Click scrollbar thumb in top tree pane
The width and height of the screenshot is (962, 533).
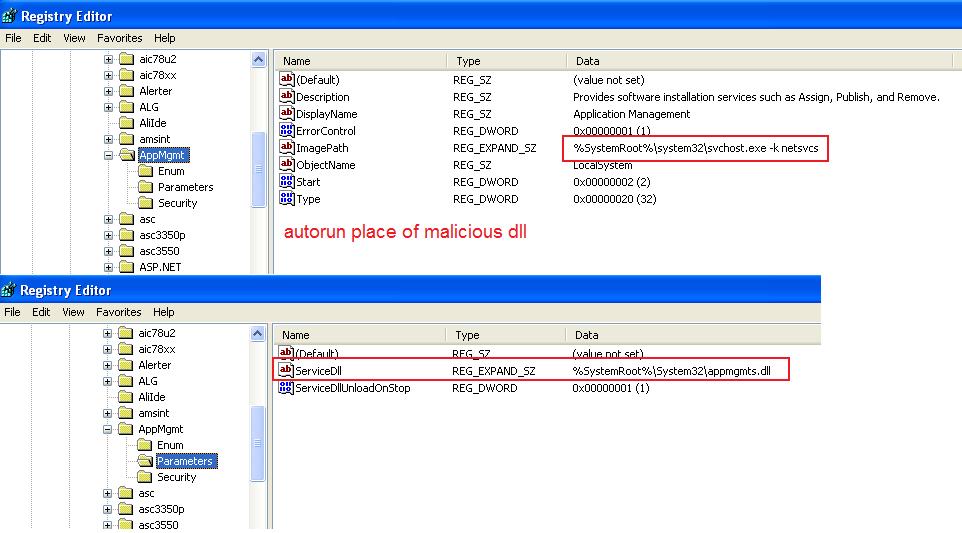point(259,169)
